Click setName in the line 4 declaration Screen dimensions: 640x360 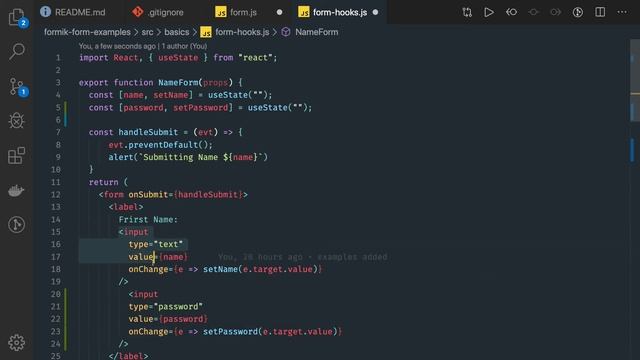pos(171,95)
